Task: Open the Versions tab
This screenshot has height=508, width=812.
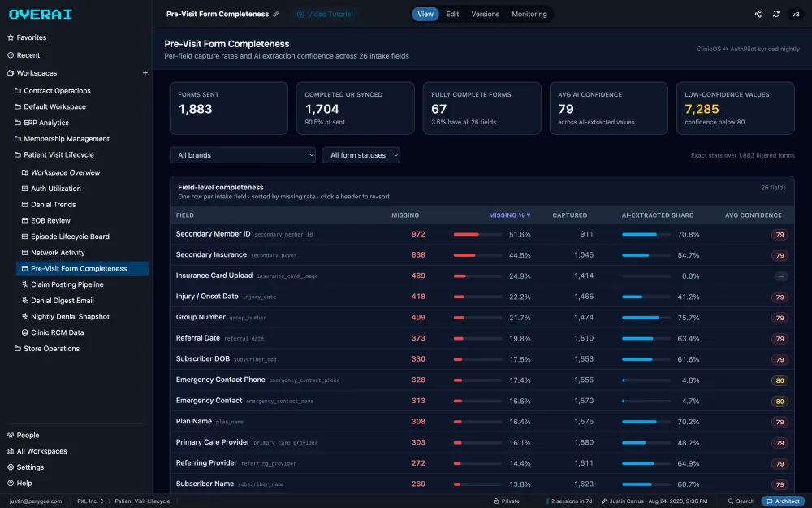Action: point(486,14)
